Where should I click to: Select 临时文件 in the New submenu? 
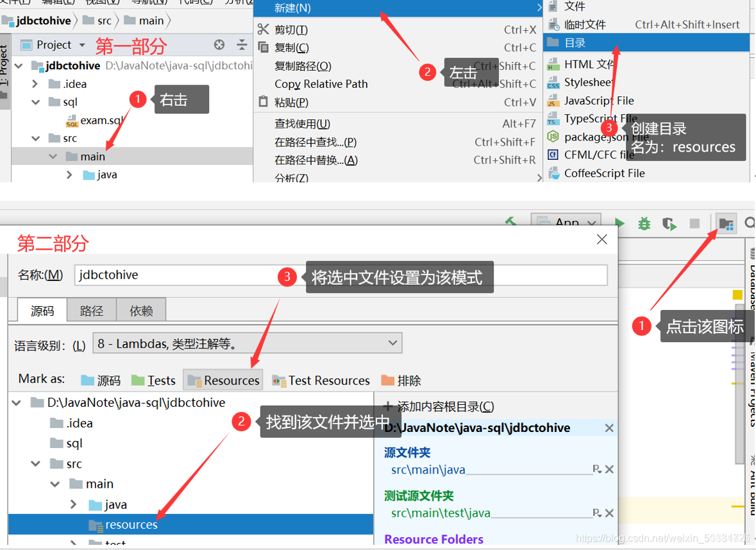click(x=646, y=24)
